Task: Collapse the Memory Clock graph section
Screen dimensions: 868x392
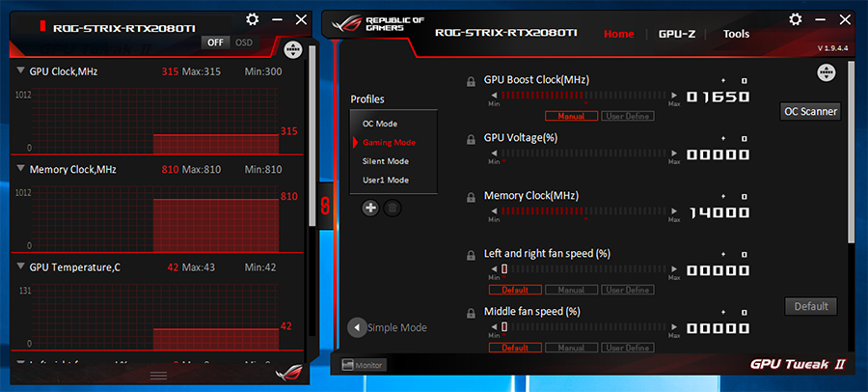Action: [x=21, y=169]
